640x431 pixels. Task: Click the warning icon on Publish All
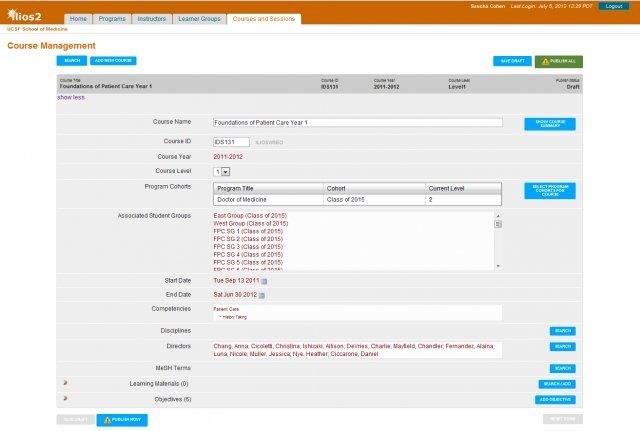coord(545,62)
